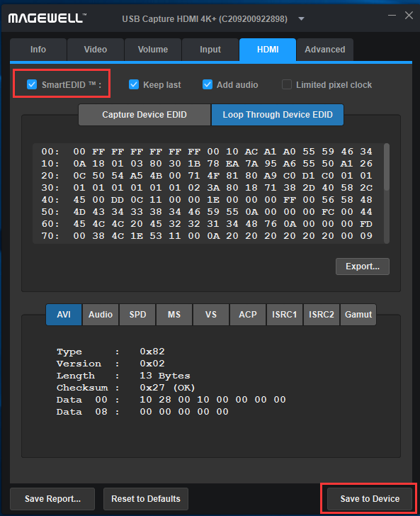Save a device report
The image size is (420, 516).
coord(52,499)
